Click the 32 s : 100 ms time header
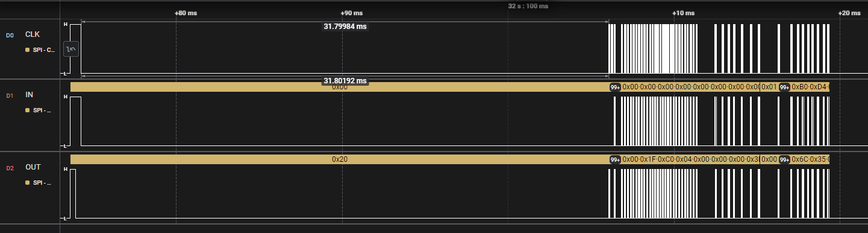This screenshot has width=868, height=233. click(x=528, y=5)
